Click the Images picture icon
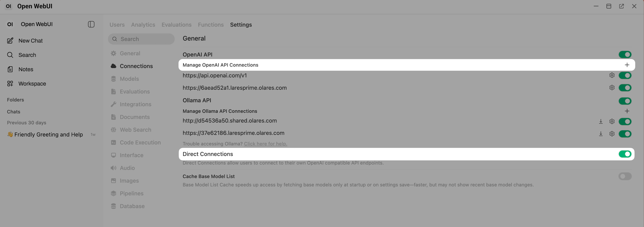This screenshot has width=644, height=227. (114, 181)
